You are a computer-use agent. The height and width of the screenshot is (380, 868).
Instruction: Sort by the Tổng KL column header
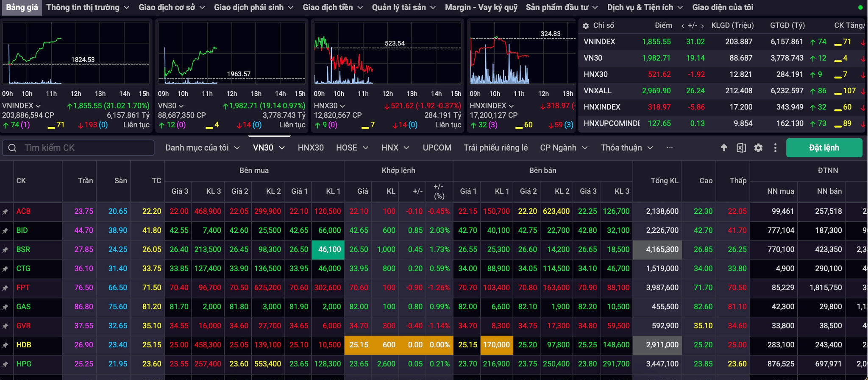664,181
